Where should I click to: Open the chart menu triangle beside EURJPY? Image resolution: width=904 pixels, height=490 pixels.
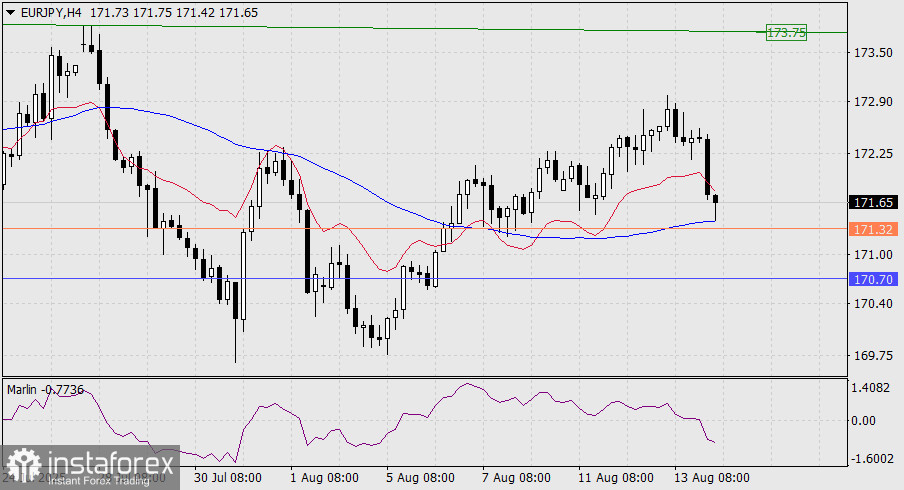[10, 13]
